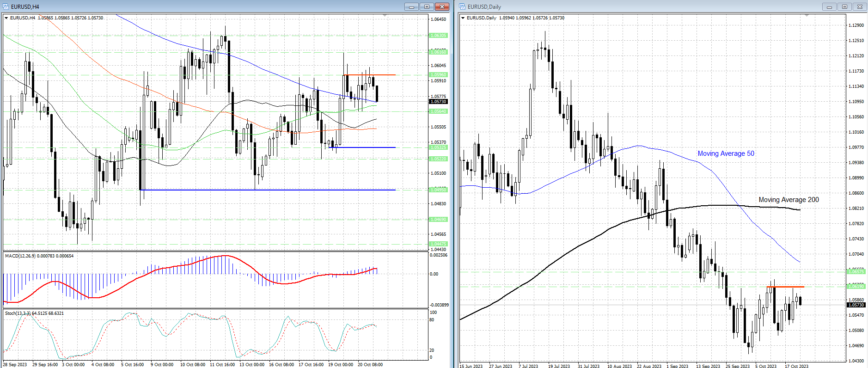Click the Stochastic scale value 80

coord(432,320)
